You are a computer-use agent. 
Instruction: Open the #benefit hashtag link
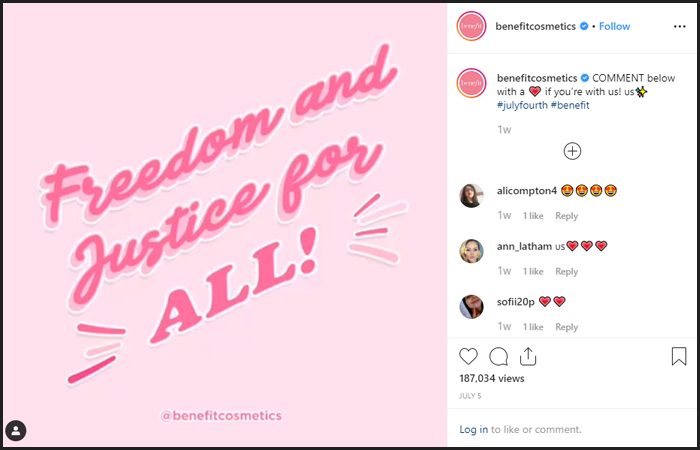570,105
